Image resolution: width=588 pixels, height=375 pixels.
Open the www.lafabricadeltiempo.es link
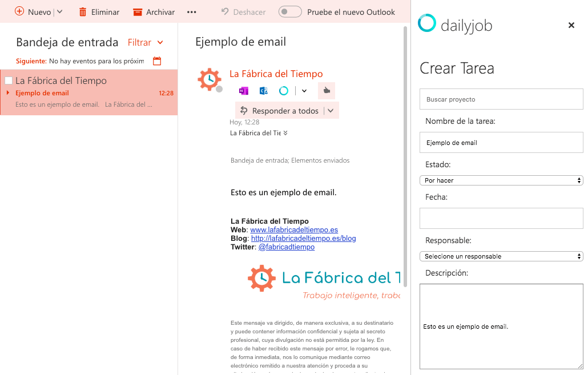point(294,229)
